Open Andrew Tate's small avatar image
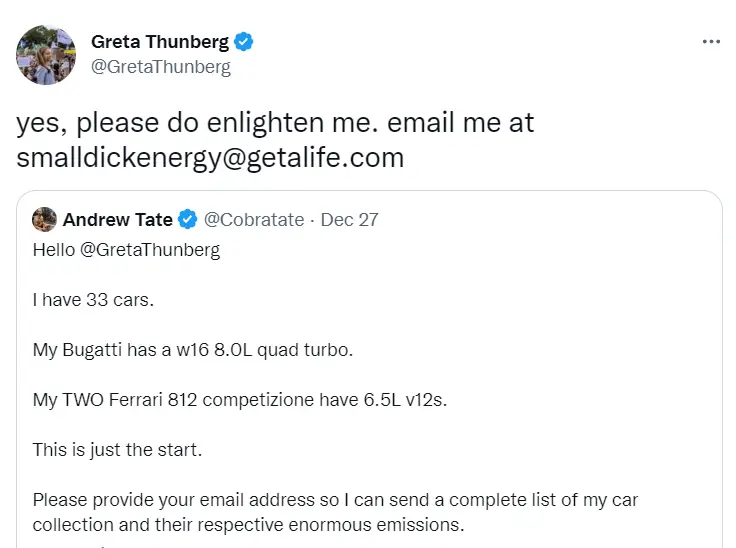The image size is (736, 548). tap(44, 219)
